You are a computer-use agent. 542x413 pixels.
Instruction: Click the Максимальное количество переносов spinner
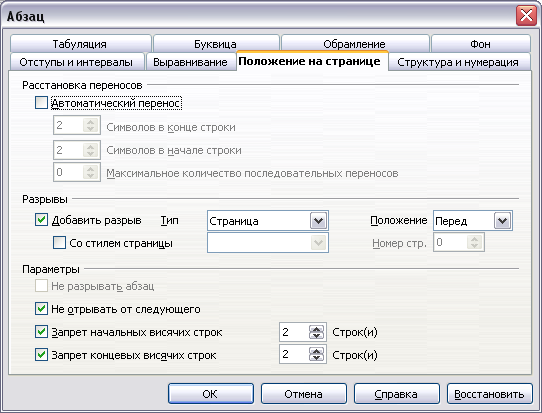click(x=77, y=172)
